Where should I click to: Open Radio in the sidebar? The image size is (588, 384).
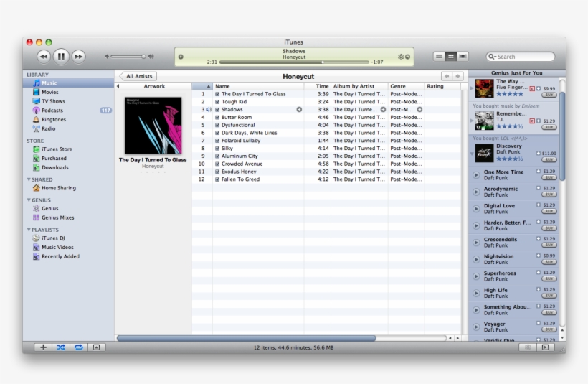click(x=68, y=128)
